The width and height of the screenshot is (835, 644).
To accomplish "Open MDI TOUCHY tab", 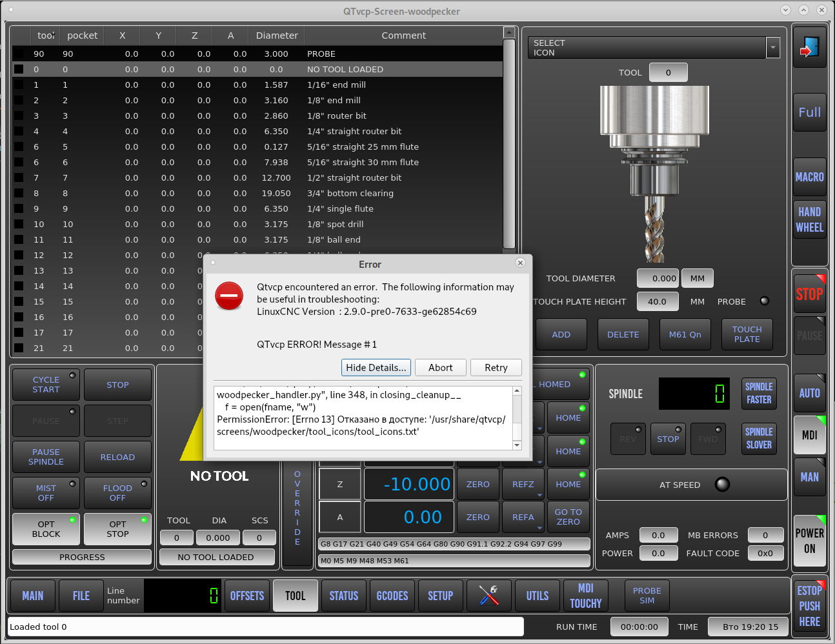I will (x=586, y=596).
